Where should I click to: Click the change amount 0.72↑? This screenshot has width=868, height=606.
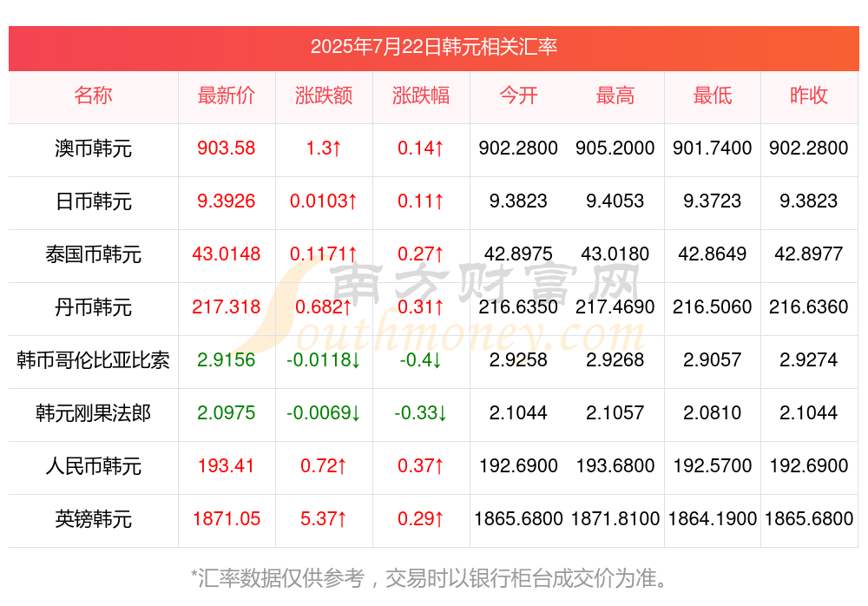tap(324, 466)
